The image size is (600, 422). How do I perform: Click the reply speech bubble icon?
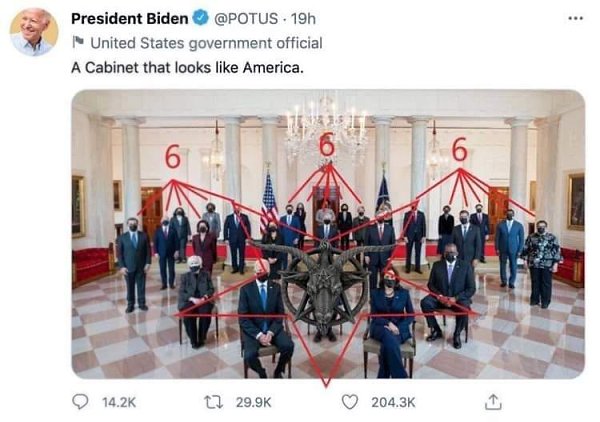coord(80,402)
